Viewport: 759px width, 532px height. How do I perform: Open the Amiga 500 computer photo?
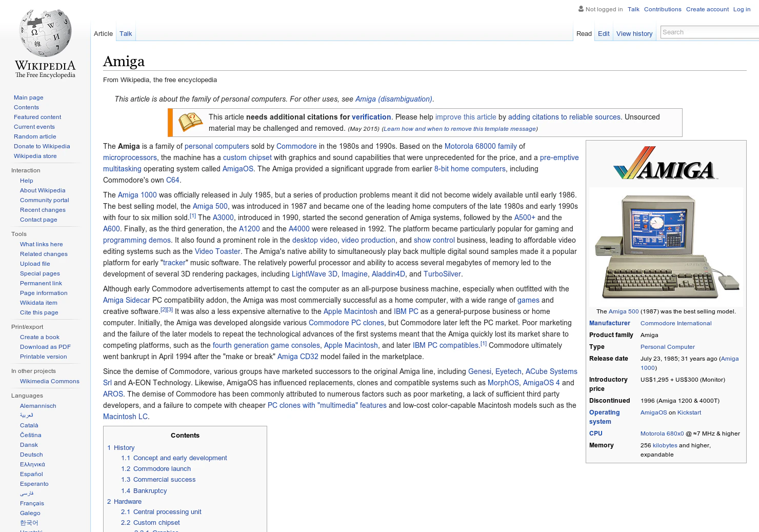[x=666, y=247]
